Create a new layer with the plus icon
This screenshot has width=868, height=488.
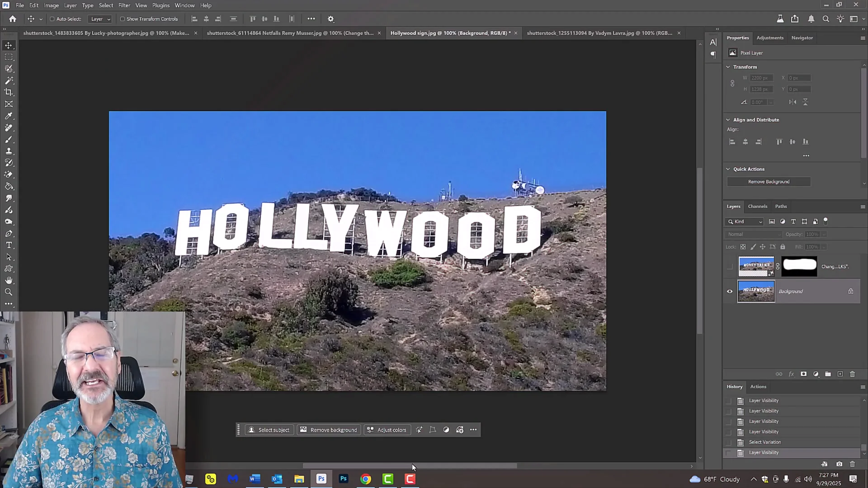[x=840, y=374]
